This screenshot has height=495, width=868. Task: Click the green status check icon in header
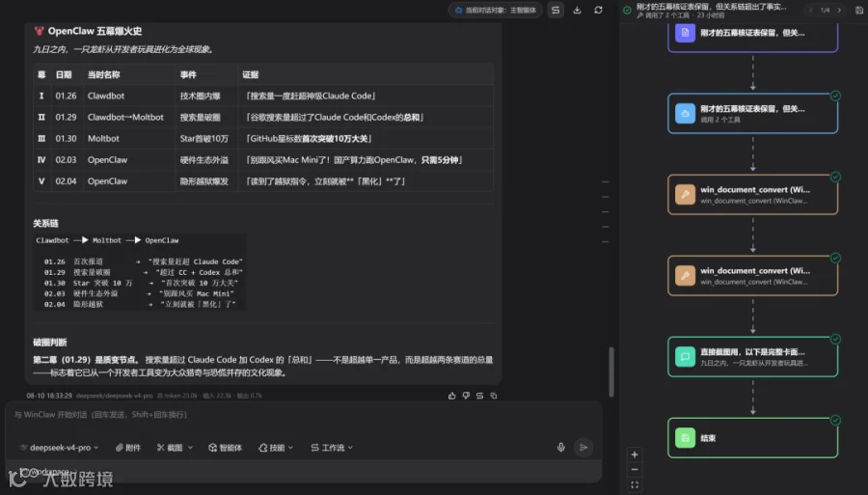pyautogui.click(x=627, y=10)
